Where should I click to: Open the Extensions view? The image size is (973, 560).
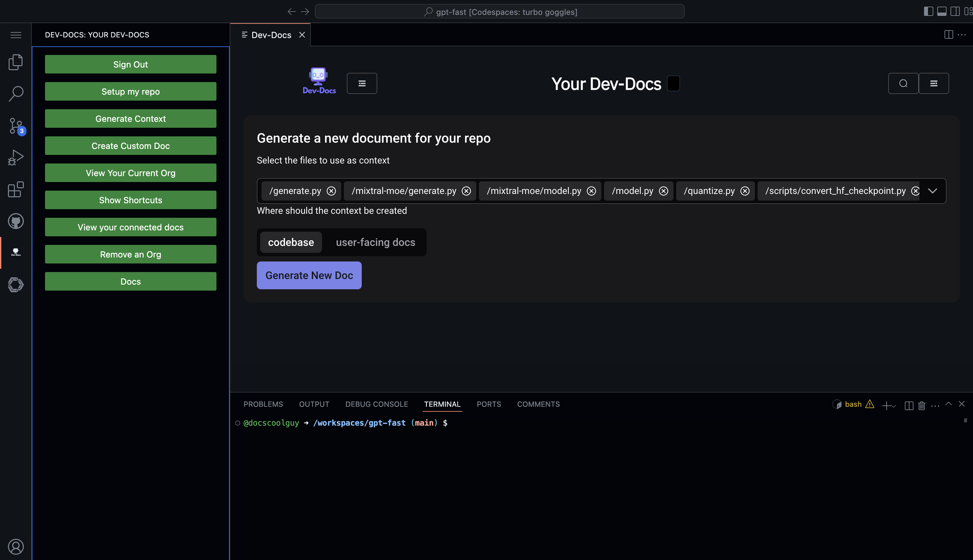tap(16, 189)
